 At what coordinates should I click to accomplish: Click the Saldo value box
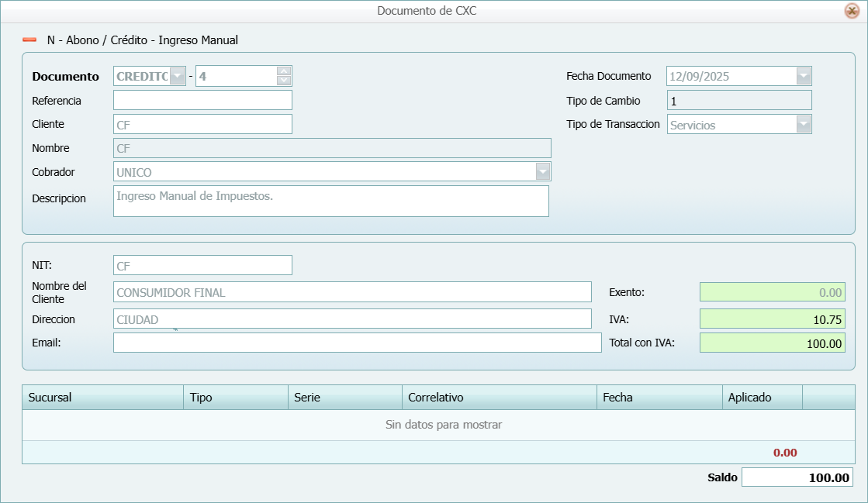point(797,477)
